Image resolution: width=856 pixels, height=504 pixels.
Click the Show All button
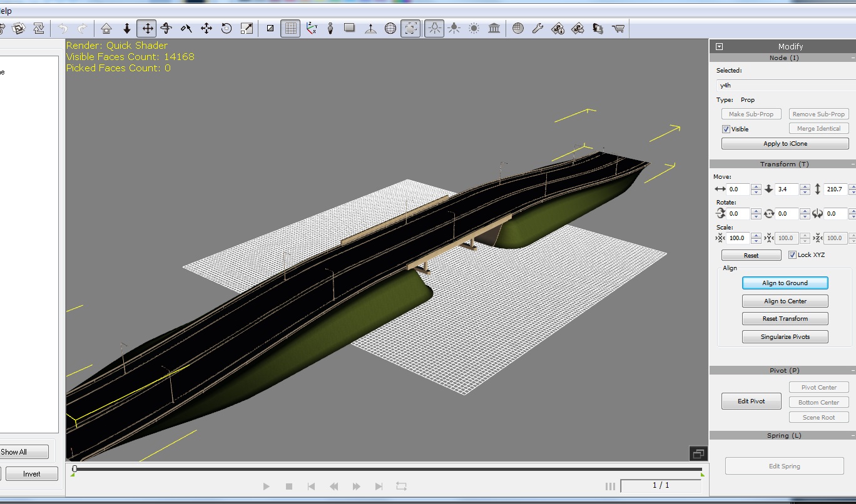pos(23,451)
